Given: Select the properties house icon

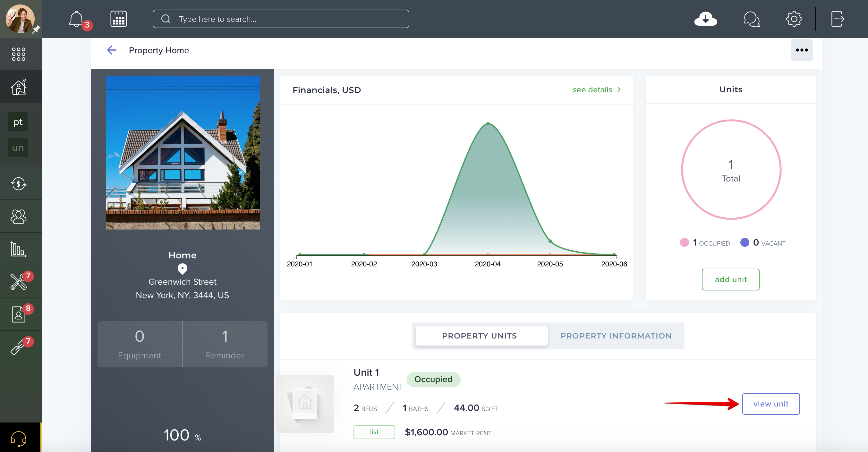Looking at the screenshot, I should 19,87.
